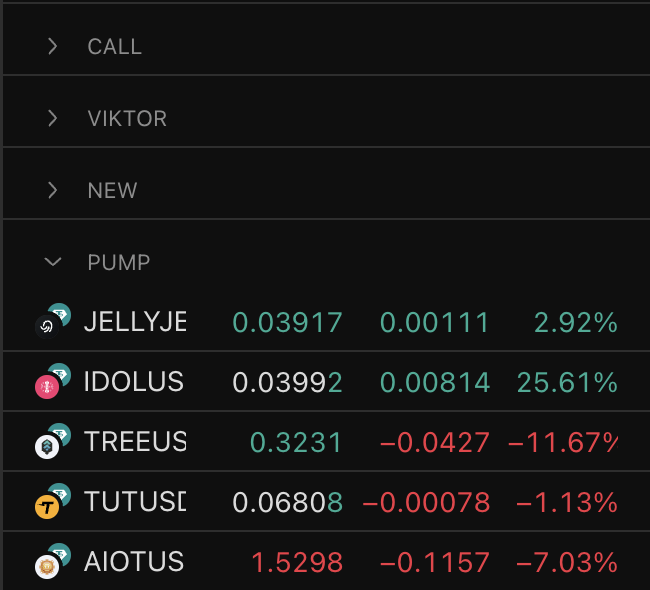Expand the VIKTOR watchlist group
The width and height of the screenshot is (650, 590).
53,118
